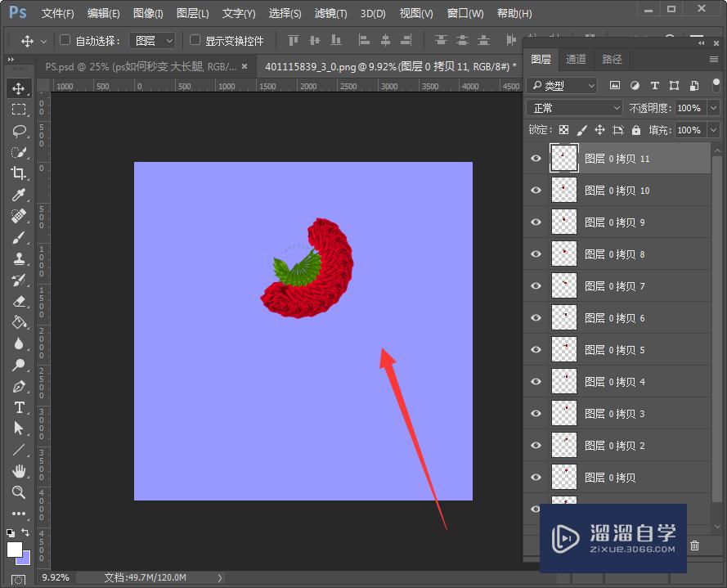
Task: Select the Clone Stamp tool
Action: click(19, 258)
